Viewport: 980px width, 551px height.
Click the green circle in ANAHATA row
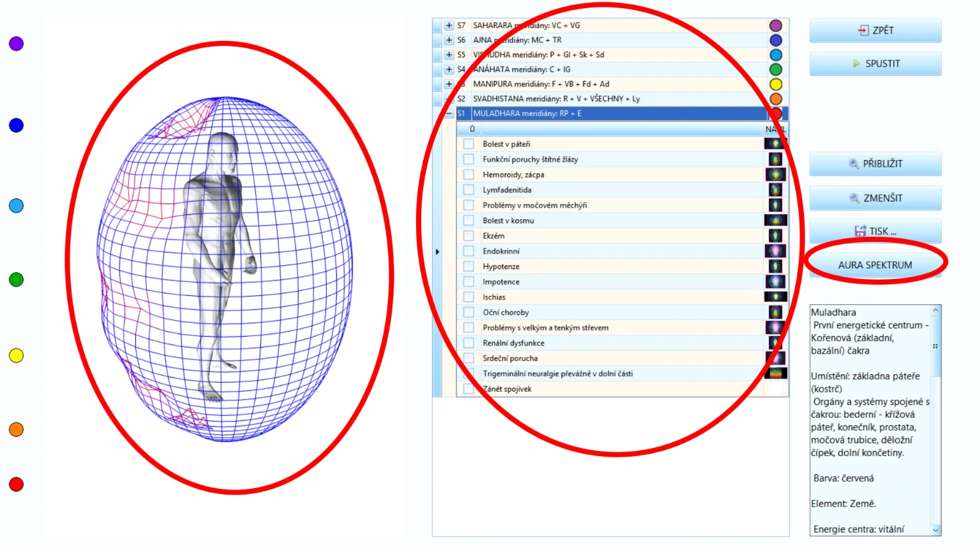tap(776, 69)
